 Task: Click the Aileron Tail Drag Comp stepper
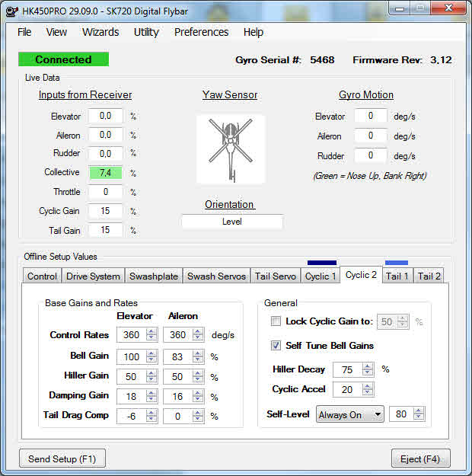198,416
